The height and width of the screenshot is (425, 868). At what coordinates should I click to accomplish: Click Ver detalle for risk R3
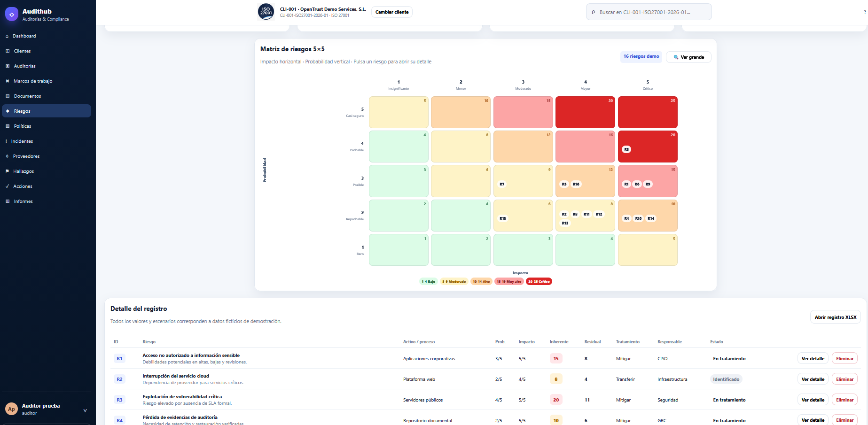(x=813, y=400)
